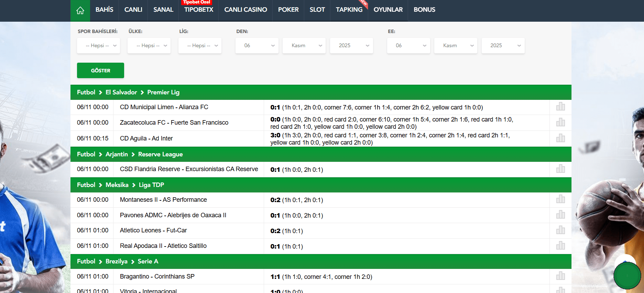Expand the Ülke country dropdown
This screenshot has height=293, width=644.
(149, 45)
